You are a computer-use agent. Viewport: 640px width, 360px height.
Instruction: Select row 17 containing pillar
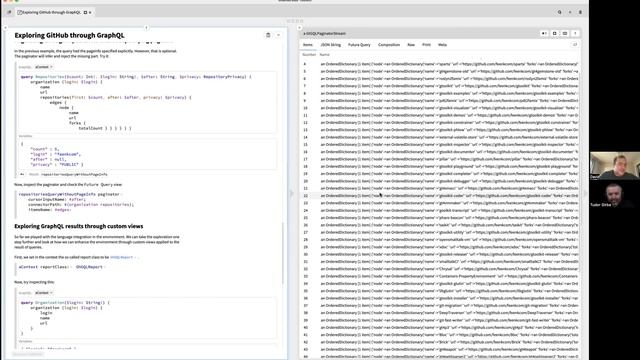point(440,159)
